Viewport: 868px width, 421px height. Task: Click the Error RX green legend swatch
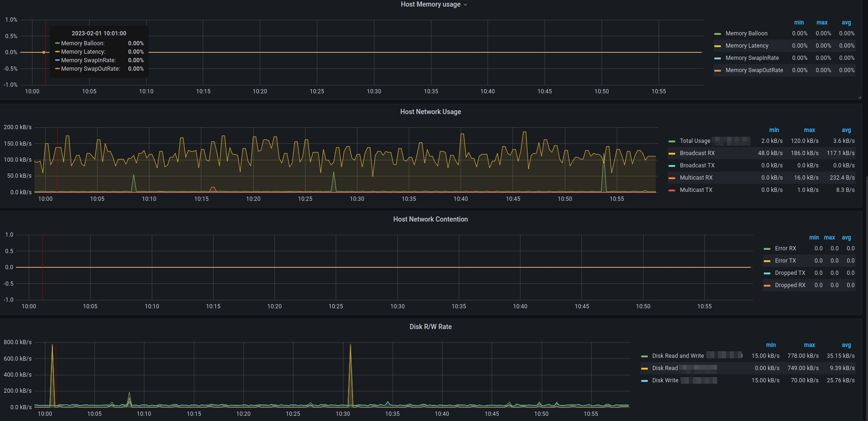coord(767,249)
